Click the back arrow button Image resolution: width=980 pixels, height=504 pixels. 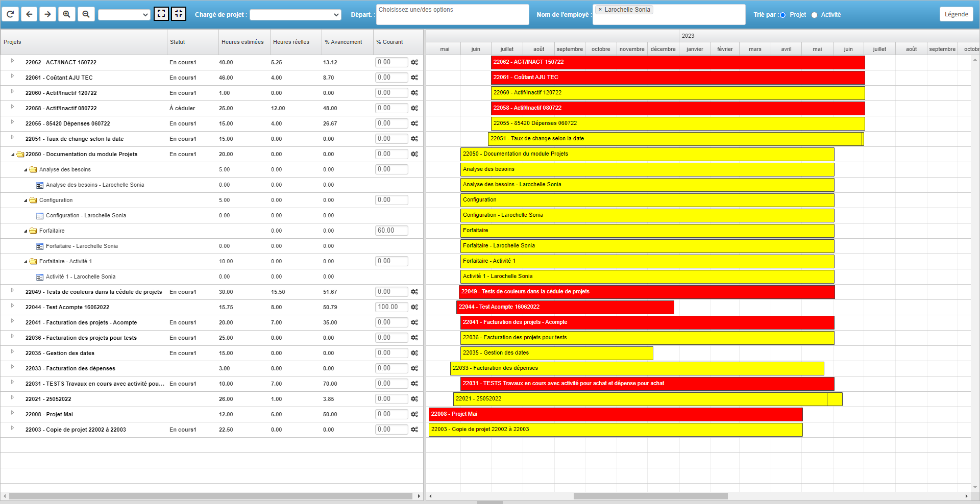(29, 14)
